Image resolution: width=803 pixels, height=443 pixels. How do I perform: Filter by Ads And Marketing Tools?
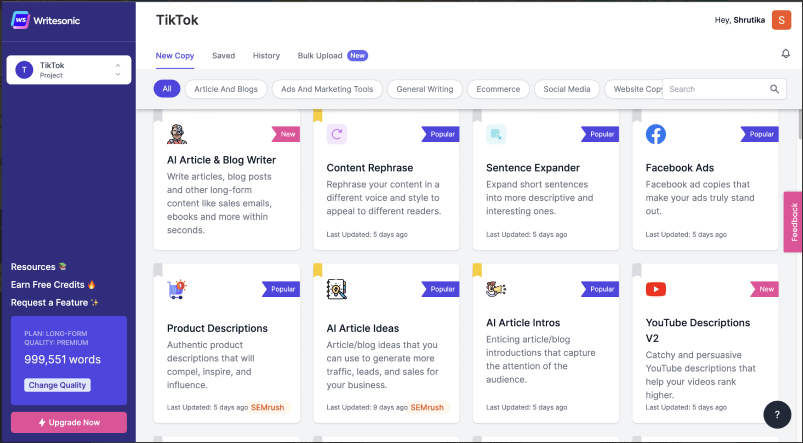pos(327,89)
